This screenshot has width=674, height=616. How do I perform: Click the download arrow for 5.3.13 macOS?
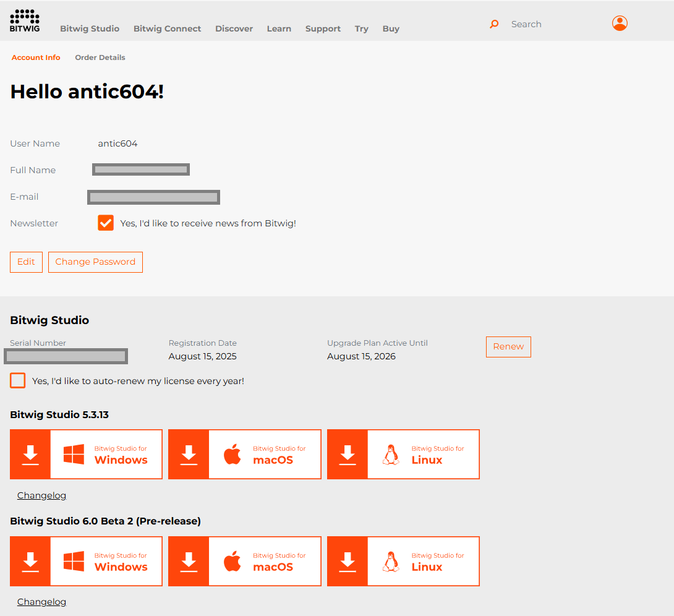coord(189,455)
